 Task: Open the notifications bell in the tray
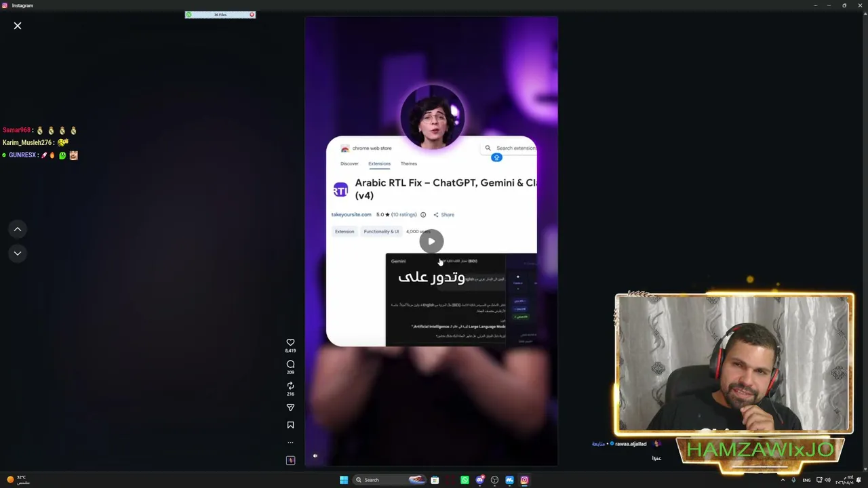(859, 480)
